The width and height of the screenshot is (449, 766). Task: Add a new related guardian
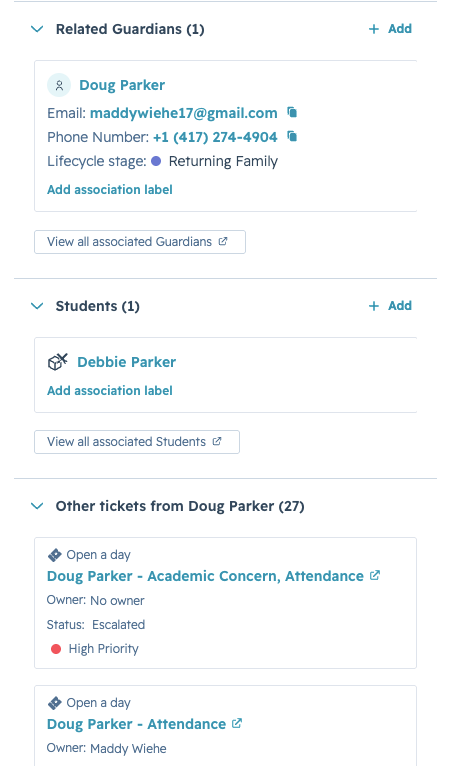tap(390, 29)
